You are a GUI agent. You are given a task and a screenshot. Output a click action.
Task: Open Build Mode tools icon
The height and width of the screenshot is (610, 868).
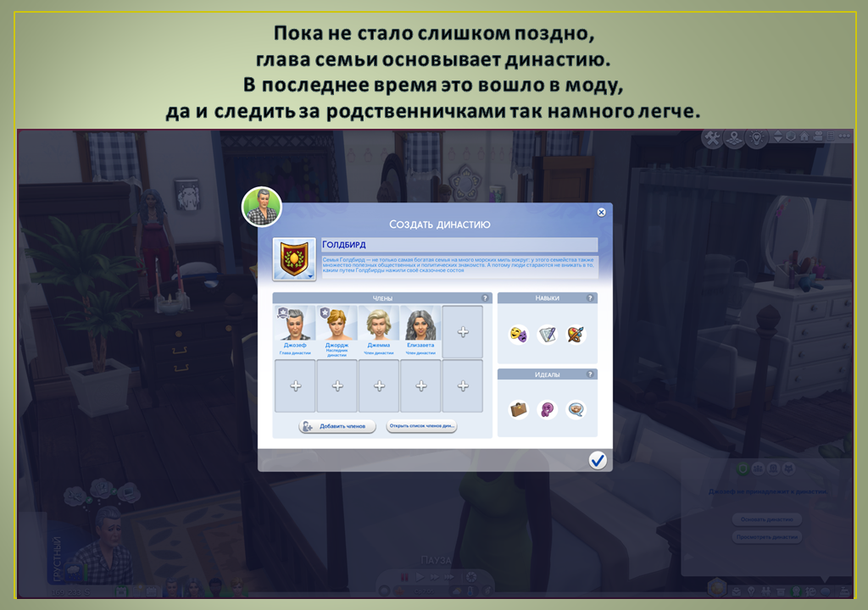pos(712,138)
